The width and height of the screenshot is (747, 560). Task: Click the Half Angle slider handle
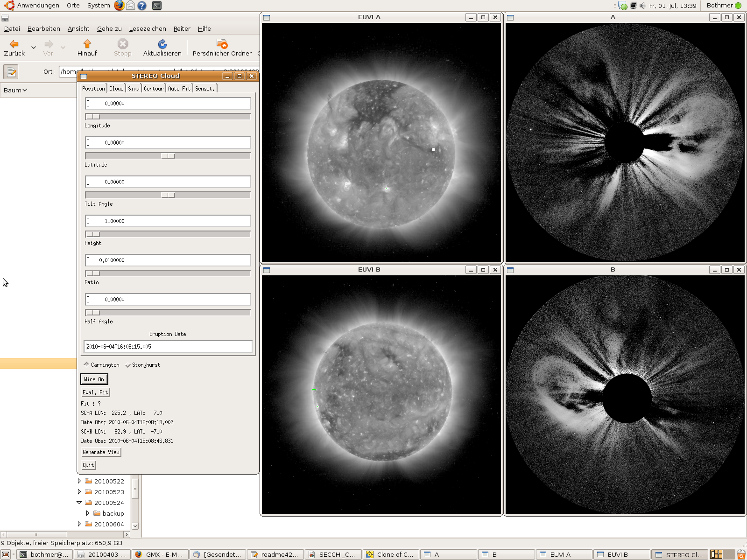click(92, 313)
